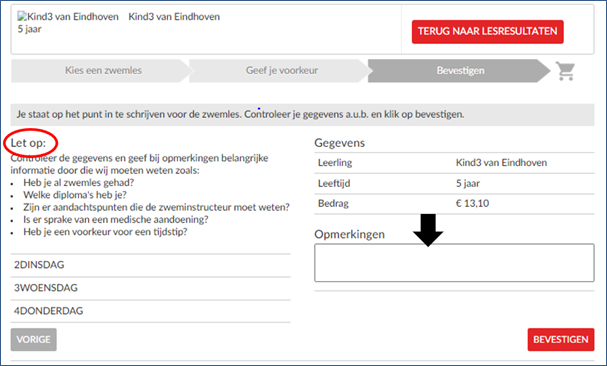Image resolution: width=607 pixels, height=366 pixels.
Task: Select the 2DINSDAG row
Action: [x=151, y=265]
